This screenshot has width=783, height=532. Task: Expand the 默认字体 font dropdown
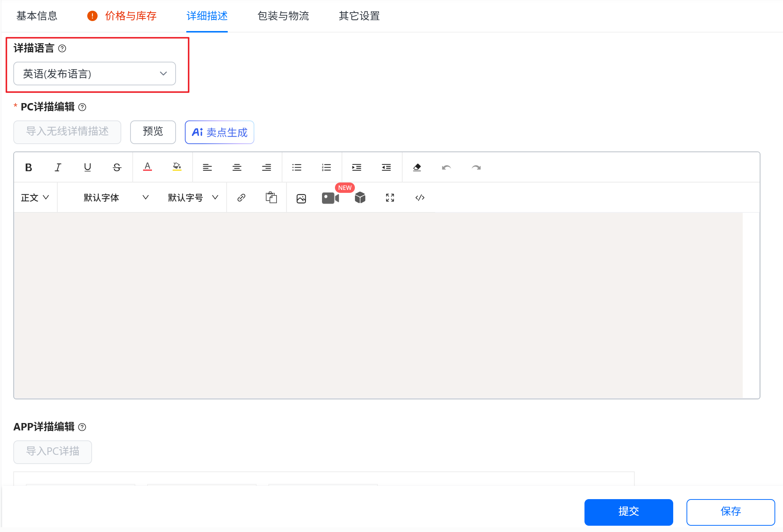click(115, 198)
